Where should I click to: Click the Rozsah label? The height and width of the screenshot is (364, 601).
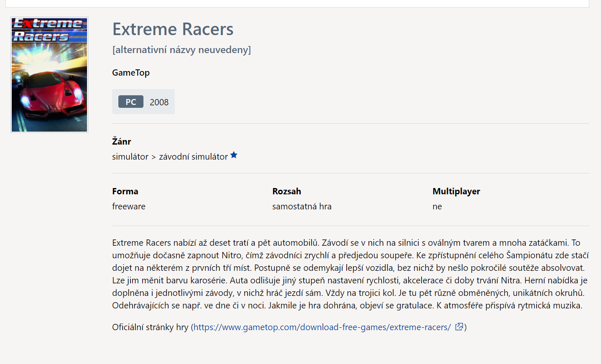click(x=286, y=191)
